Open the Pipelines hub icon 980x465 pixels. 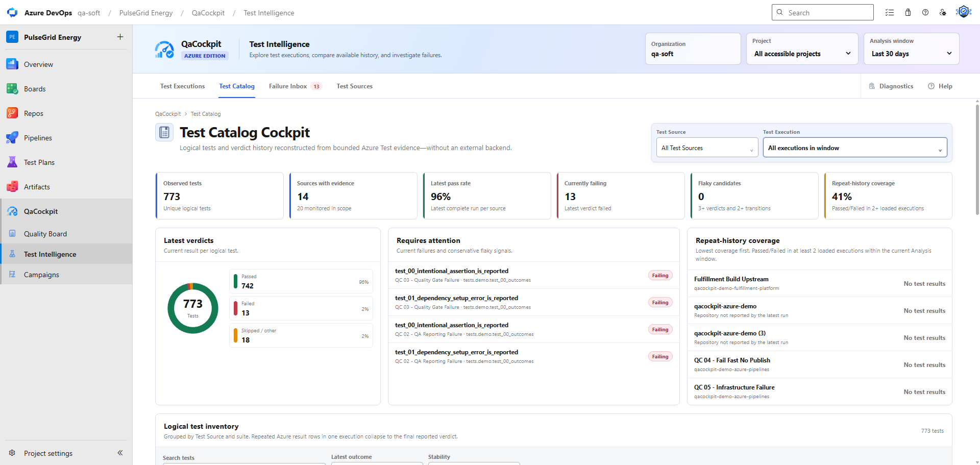pos(12,138)
